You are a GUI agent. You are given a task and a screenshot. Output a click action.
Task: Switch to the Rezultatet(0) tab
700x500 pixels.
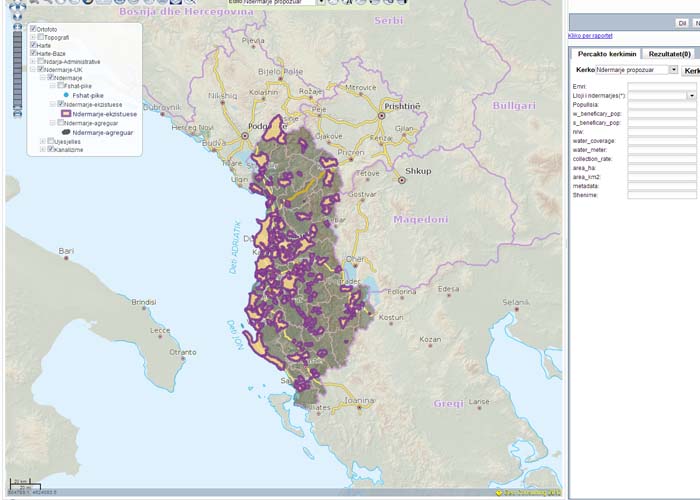click(670, 53)
